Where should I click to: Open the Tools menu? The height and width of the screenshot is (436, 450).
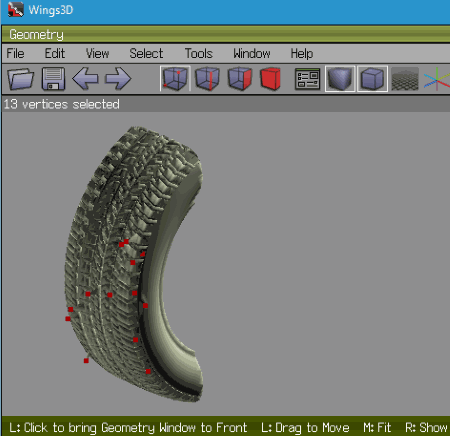199,54
